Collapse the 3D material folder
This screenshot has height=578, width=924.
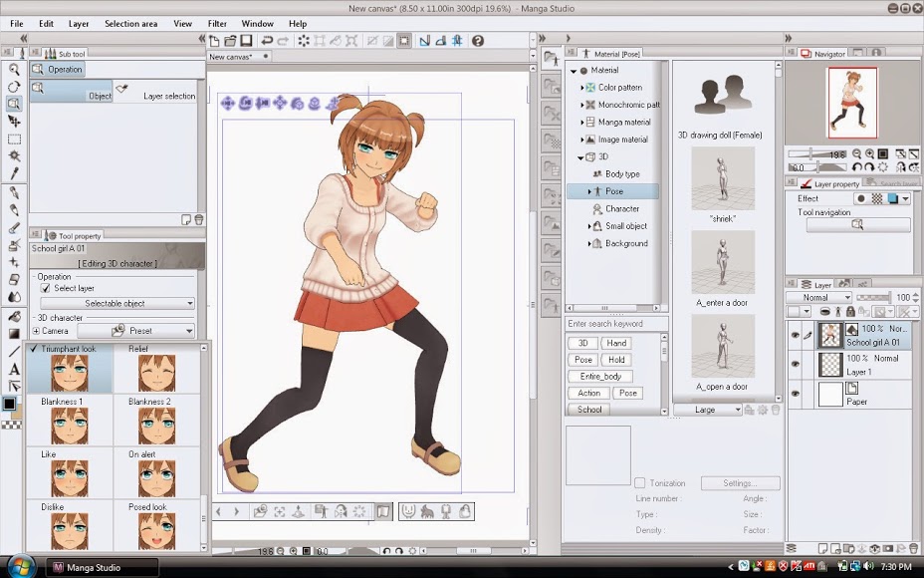point(581,157)
